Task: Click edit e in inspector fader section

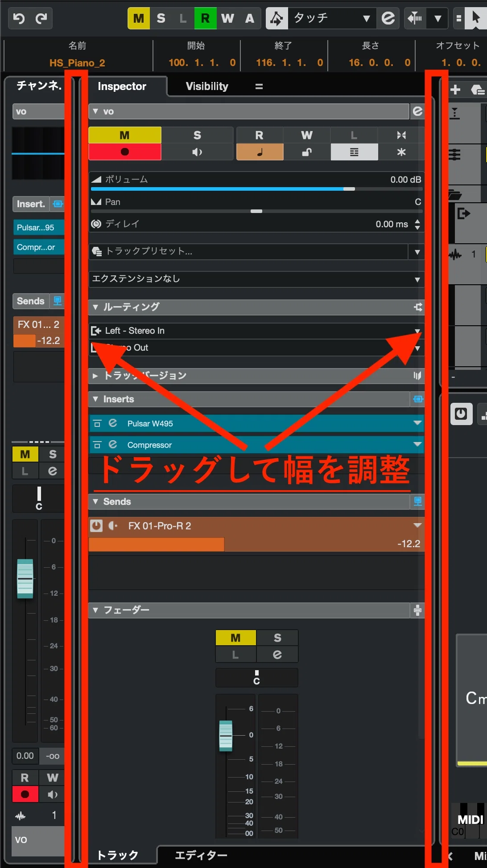Action: pyautogui.click(x=277, y=654)
